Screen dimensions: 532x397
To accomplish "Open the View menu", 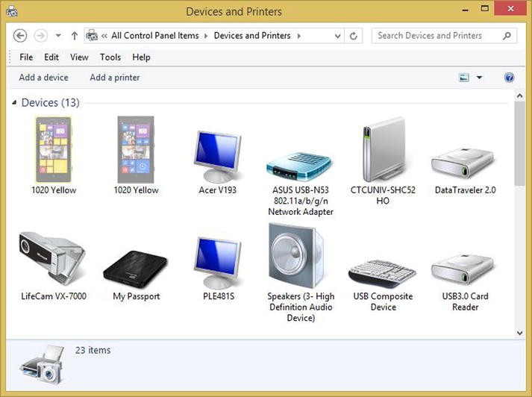I will tap(79, 57).
